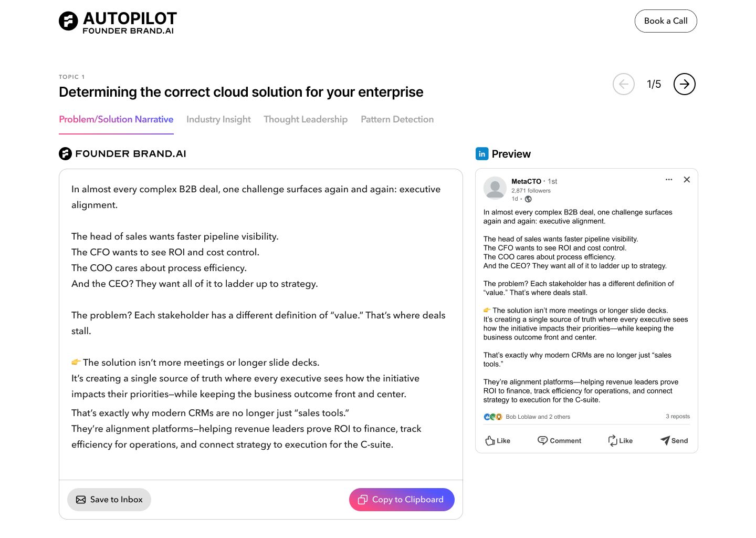Go to previous topic with left arrow
The image size is (756, 538).
pos(623,84)
